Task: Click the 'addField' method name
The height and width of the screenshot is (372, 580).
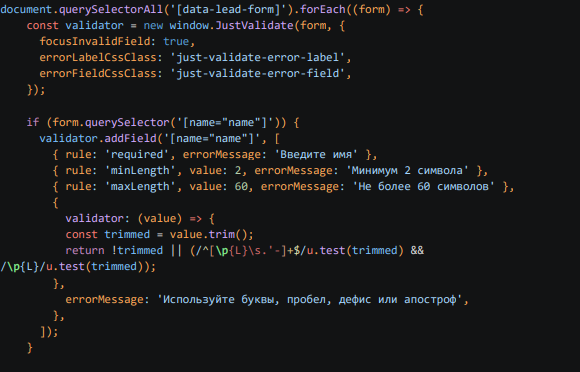Action: point(130,138)
